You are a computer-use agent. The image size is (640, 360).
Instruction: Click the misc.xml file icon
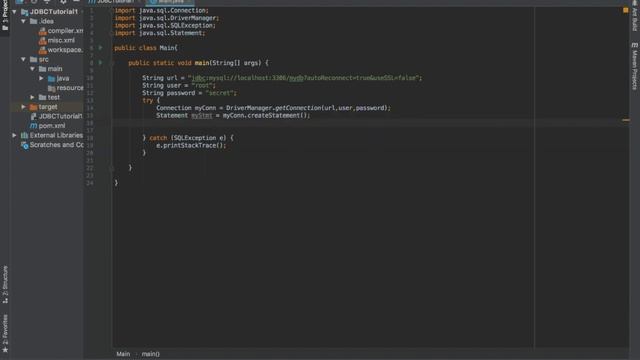click(x=42, y=40)
